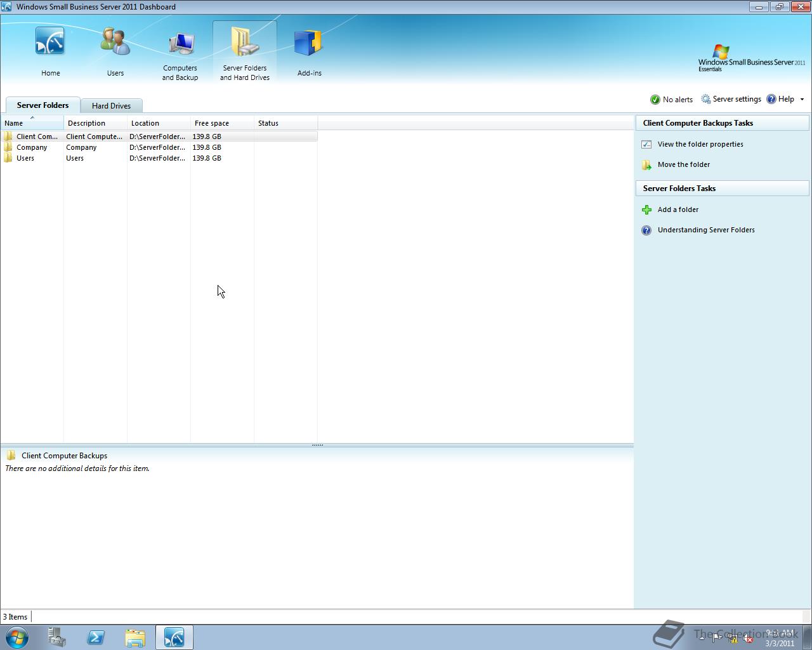Click the No alerts green checkmark icon

tap(655, 100)
